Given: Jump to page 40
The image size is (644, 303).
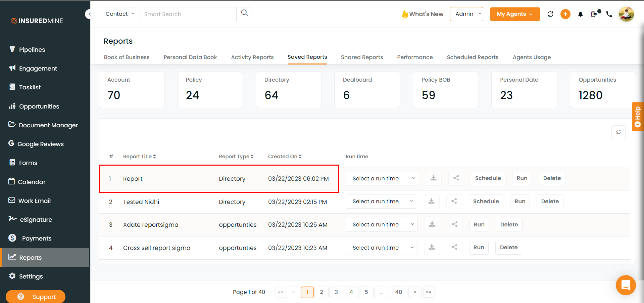Looking at the screenshot, I should (x=399, y=292).
